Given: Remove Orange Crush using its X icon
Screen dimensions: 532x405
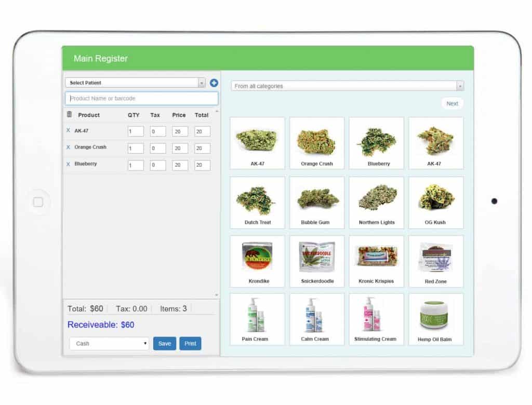Looking at the screenshot, I should 68,147.
